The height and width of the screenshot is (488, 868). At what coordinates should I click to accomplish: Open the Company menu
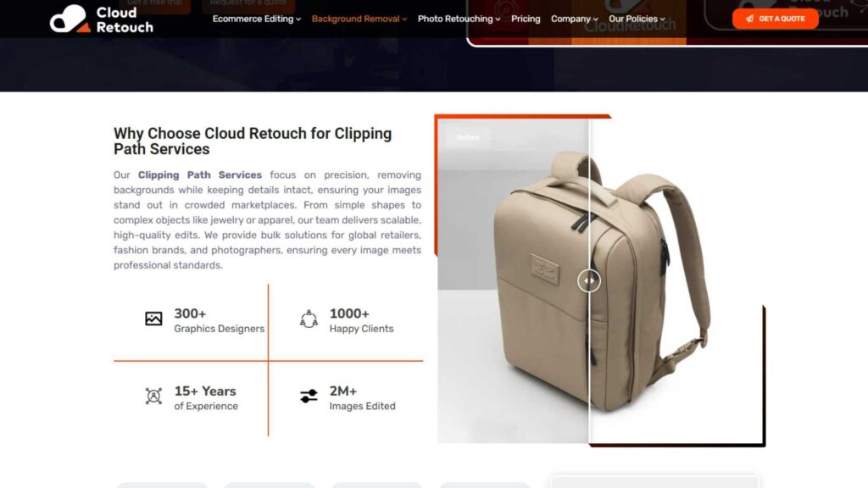[x=574, y=19]
